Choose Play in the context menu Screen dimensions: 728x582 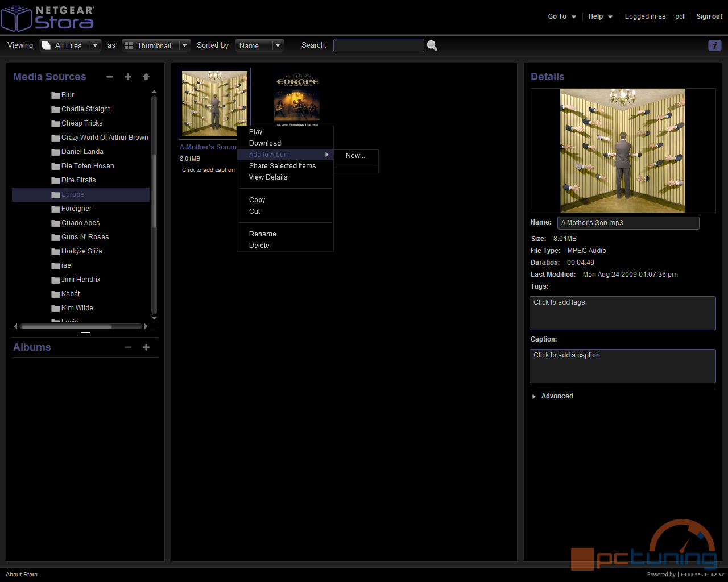pos(285,132)
